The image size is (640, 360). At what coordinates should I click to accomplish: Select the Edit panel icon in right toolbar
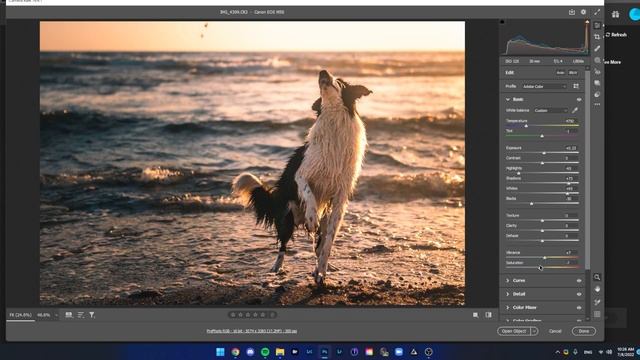point(597,25)
